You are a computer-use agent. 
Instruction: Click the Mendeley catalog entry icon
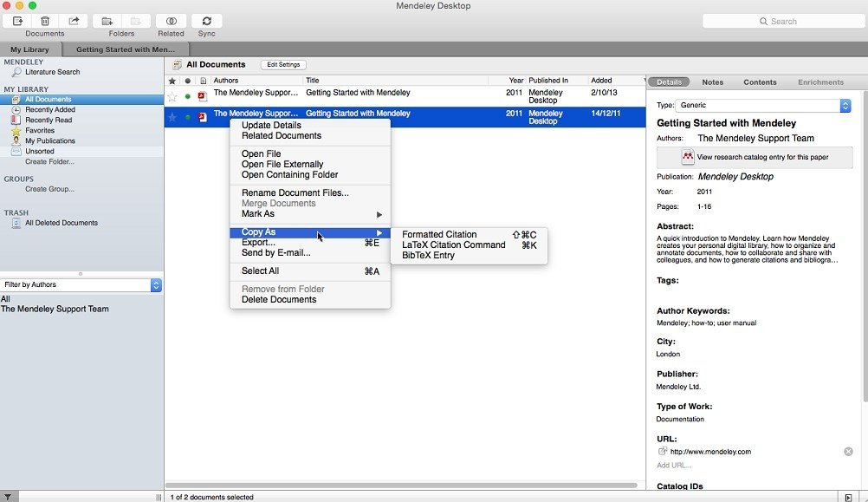(688, 157)
